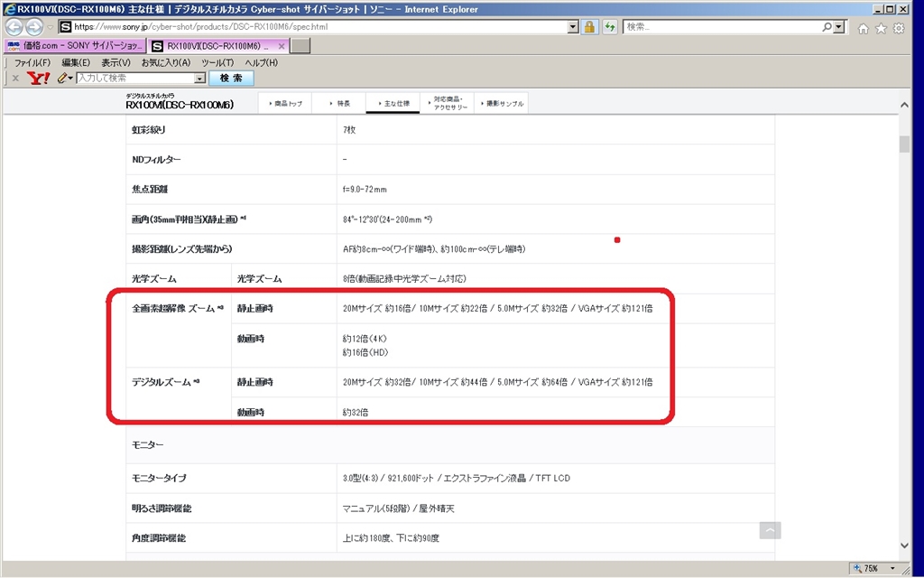Click the 入力して検索 Yahoo search field

click(135, 78)
